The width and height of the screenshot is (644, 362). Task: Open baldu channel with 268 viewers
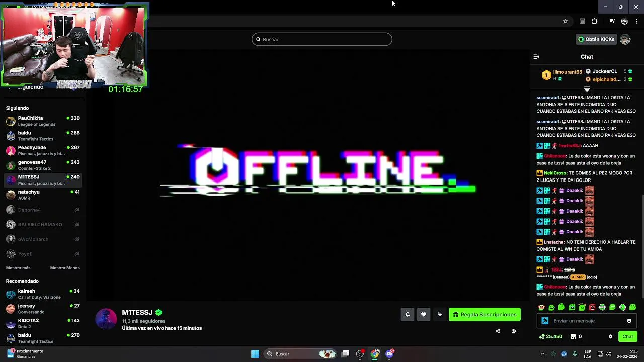[x=43, y=136]
